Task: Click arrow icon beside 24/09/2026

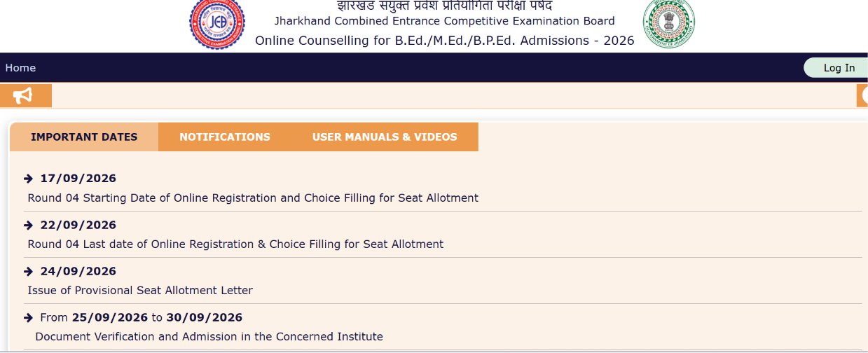Action: (x=29, y=272)
